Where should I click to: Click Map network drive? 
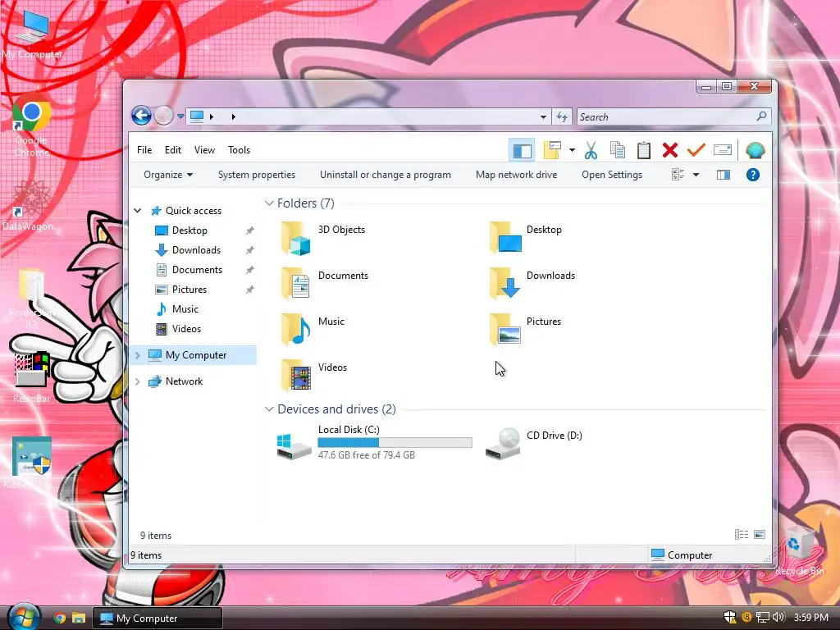[517, 175]
